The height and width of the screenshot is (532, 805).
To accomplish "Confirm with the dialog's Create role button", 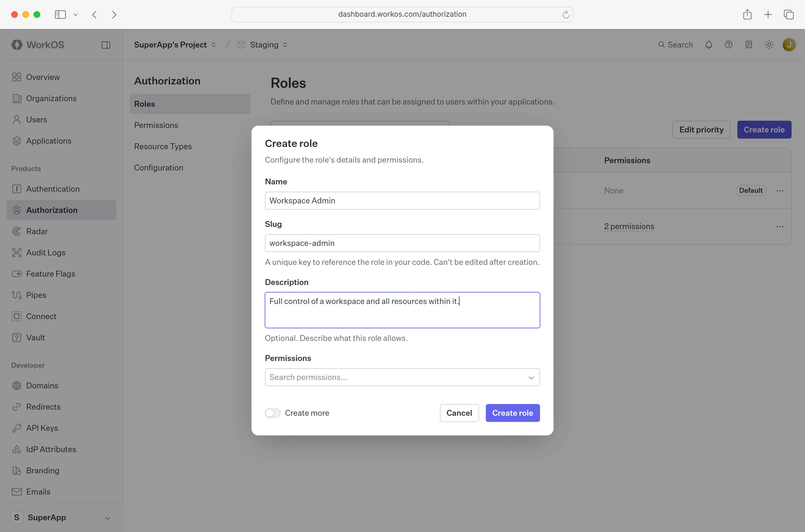I will (512, 413).
